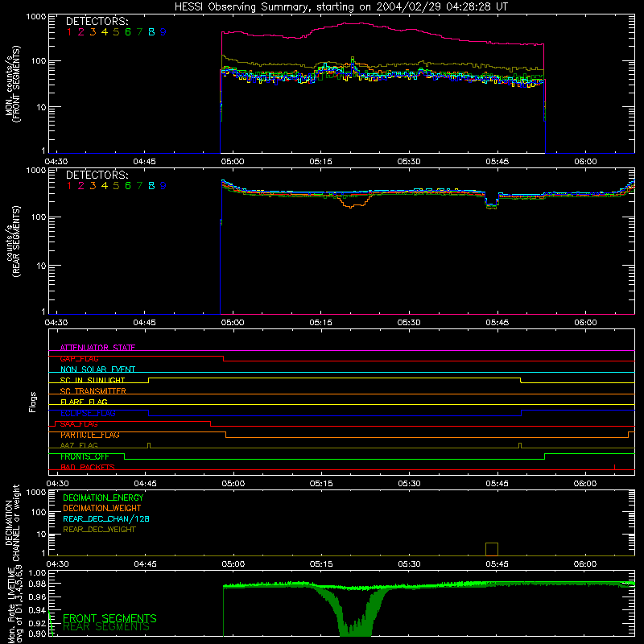Click detector 5 in rear segments legend
The height and width of the screenshot is (644, 644).
click(116, 186)
